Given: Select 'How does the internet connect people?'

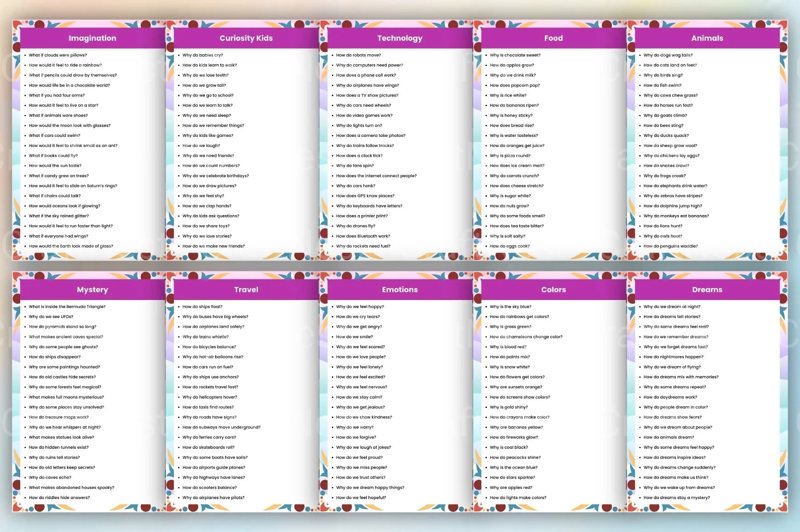Looking at the screenshot, I should pyautogui.click(x=376, y=176).
